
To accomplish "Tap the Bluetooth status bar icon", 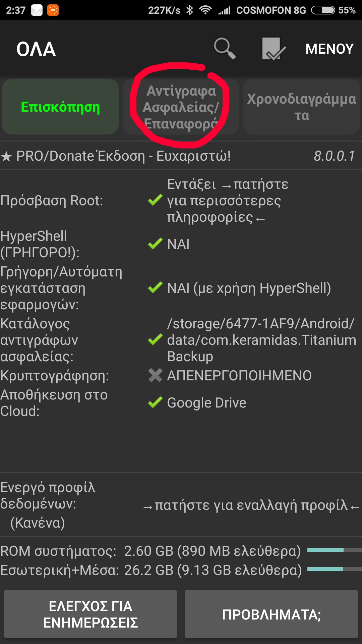I will coord(190,10).
